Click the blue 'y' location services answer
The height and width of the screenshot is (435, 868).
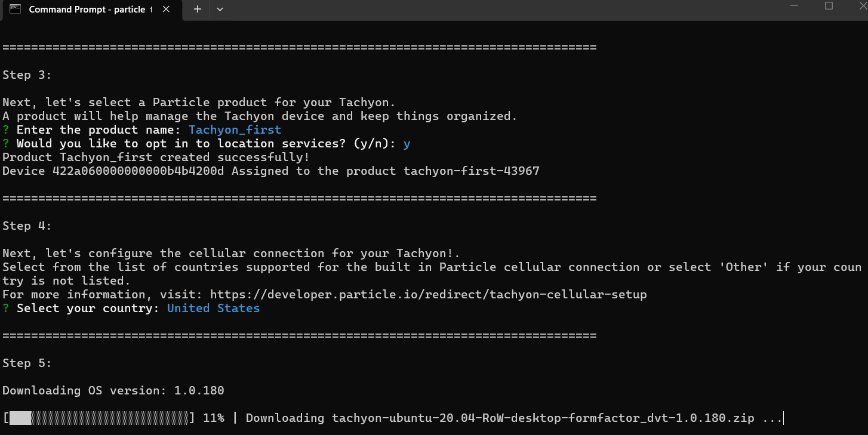407,143
